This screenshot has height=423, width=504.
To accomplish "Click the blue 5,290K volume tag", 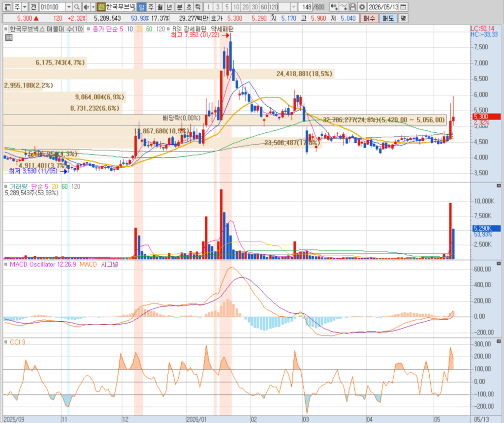I will 486,228.
